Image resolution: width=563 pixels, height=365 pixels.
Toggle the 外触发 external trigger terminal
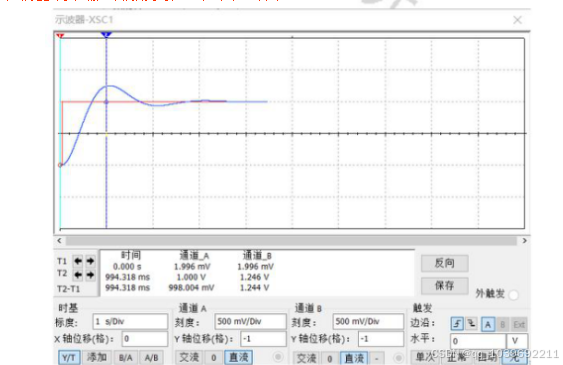pyautogui.click(x=513, y=295)
